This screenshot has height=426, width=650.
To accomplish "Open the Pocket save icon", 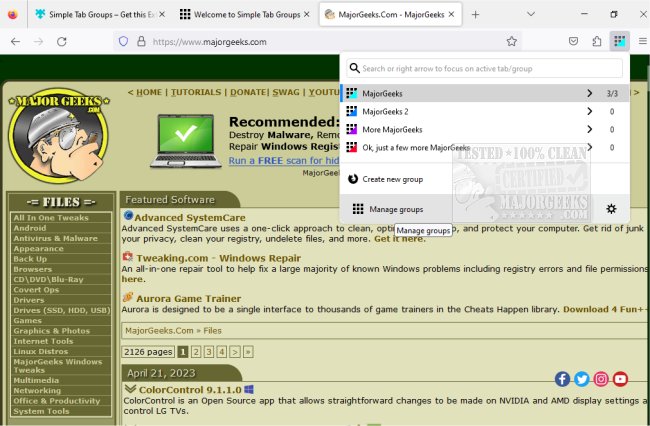I will click(x=573, y=41).
